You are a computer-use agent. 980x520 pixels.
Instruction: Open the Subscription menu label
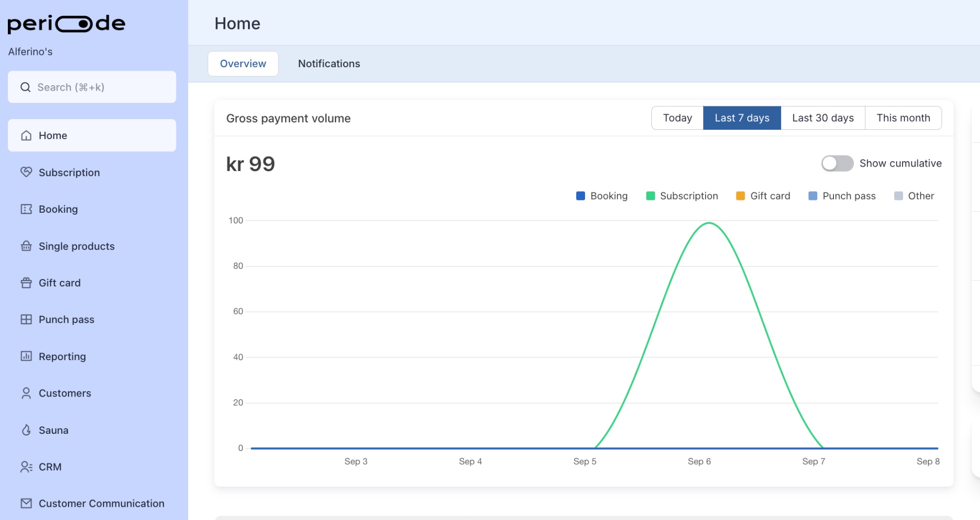click(69, 173)
